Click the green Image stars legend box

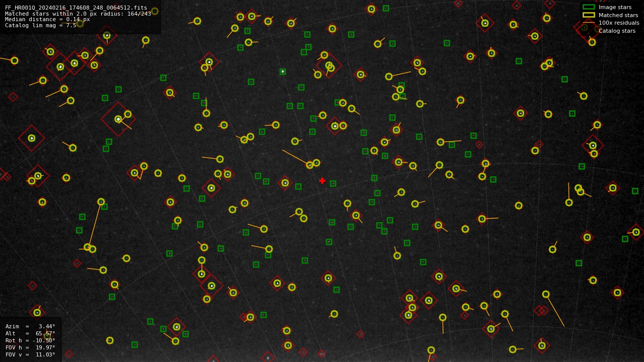(589, 7)
